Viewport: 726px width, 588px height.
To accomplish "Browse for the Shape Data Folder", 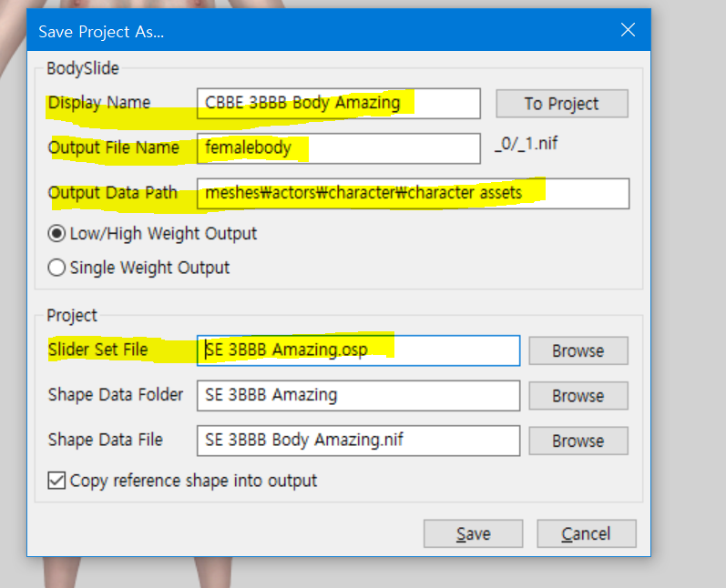I will pyautogui.click(x=578, y=396).
